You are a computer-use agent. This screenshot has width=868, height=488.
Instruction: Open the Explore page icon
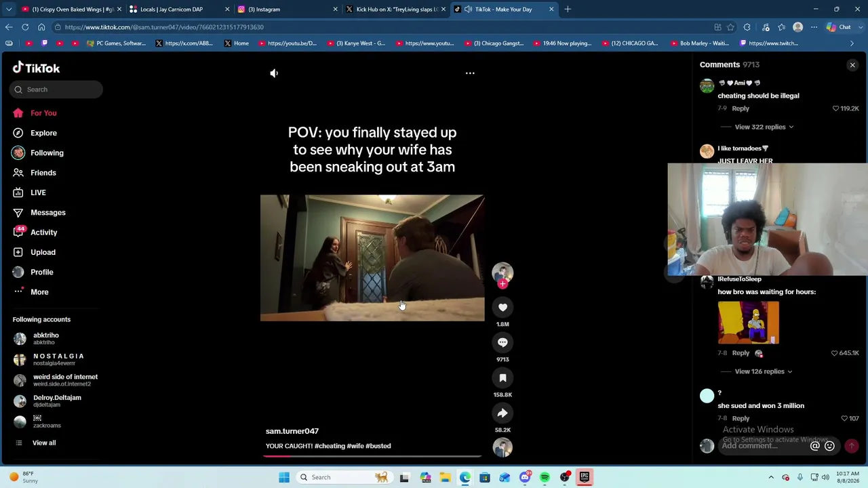point(18,133)
